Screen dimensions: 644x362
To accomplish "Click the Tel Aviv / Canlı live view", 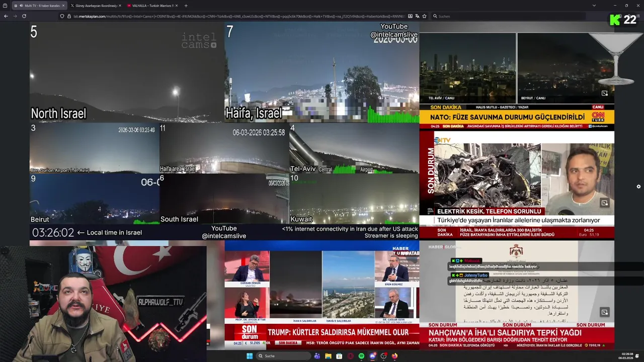I will click(x=467, y=68).
